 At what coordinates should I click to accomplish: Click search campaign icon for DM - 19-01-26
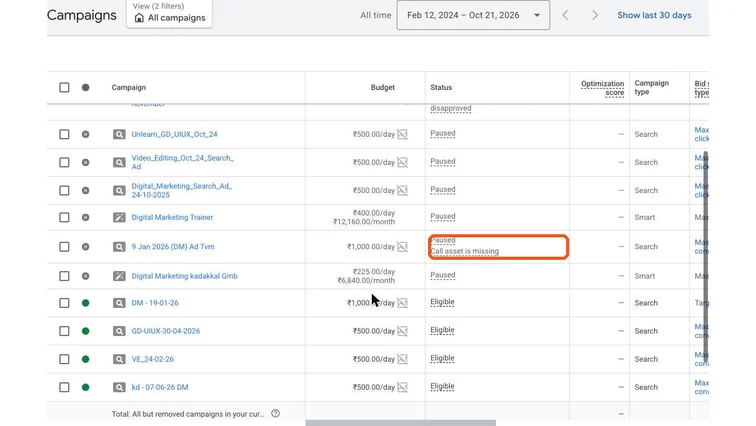click(119, 303)
